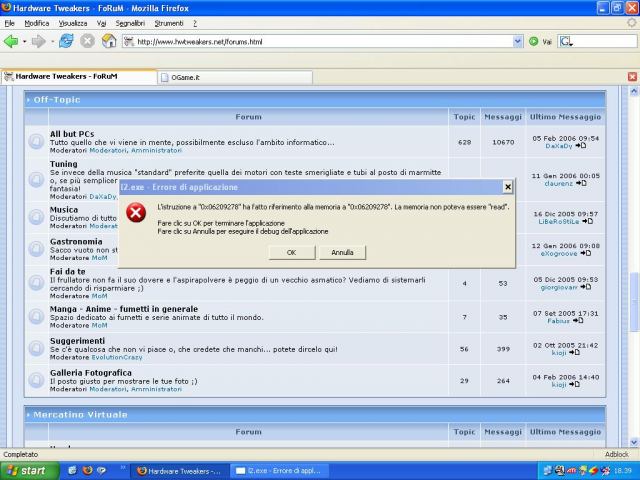640x480 pixels.
Task: Click the Stop loading icon
Action: [87, 41]
